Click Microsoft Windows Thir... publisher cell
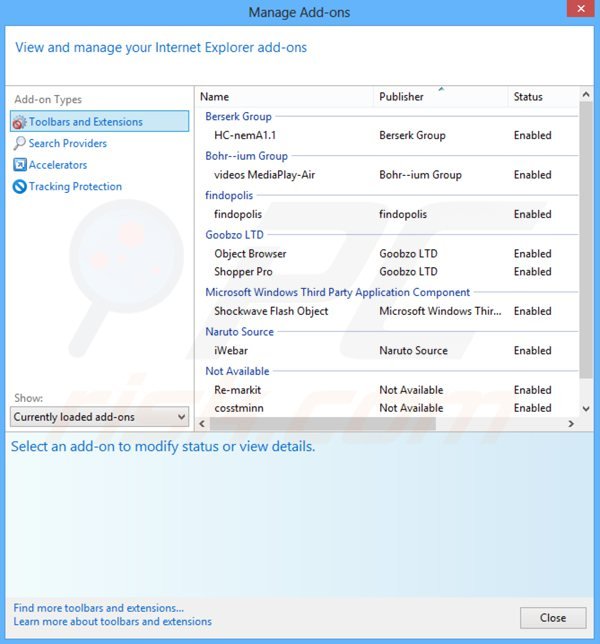600x644 pixels. [x=440, y=311]
